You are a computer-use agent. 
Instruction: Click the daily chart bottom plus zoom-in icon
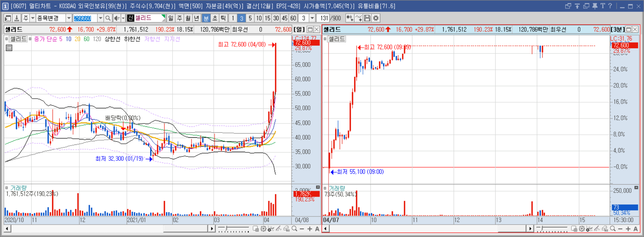[x=310, y=229]
